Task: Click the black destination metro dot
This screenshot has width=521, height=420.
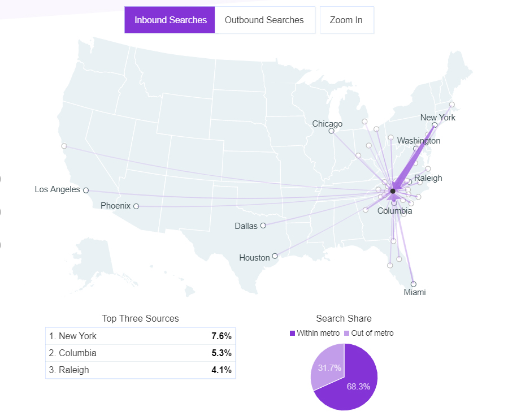Action: 393,191
